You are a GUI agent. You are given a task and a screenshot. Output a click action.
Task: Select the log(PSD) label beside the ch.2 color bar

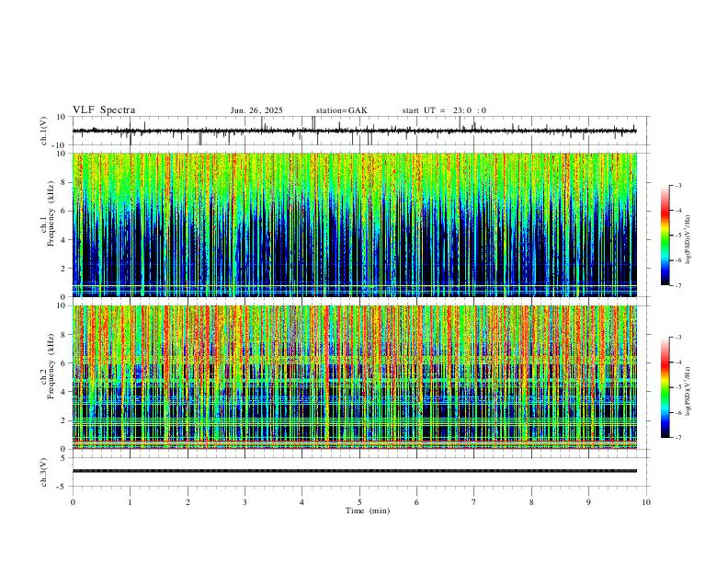(x=688, y=392)
